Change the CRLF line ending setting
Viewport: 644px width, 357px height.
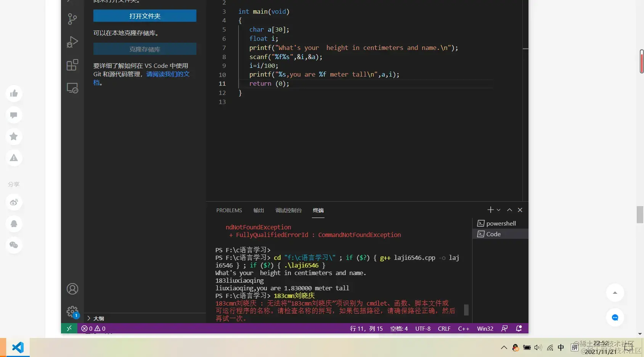[x=444, y=328]
